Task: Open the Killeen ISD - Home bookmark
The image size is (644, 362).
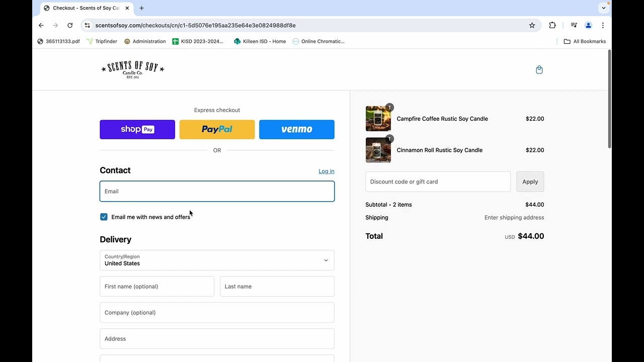Action: pyautogui.click(x=260, y=41)
